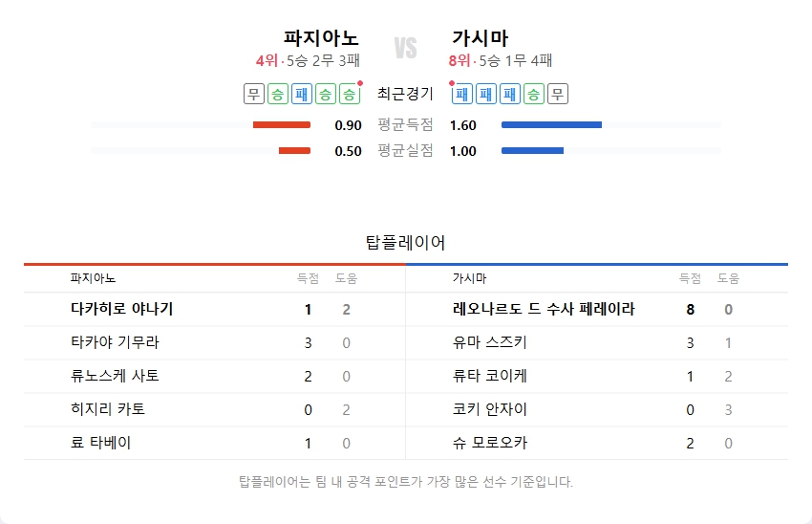Click the 최근경기 label
This screenshot has width=812, height=524.
pos(405,94)
